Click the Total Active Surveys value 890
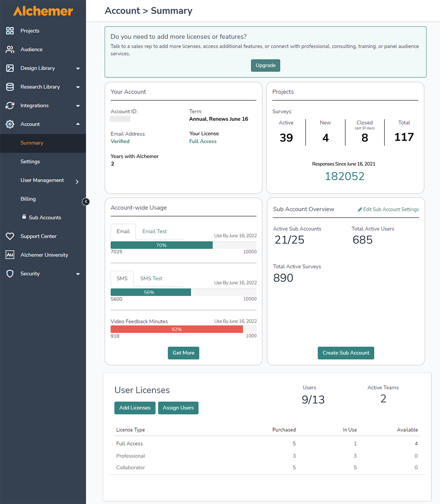The image size is (440, 504). 283,278
